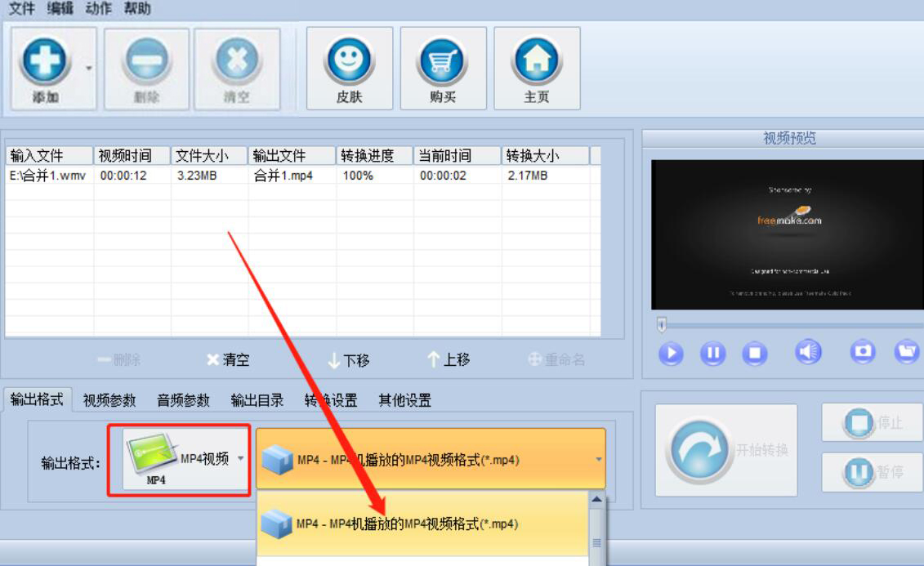924x566 pixels.
Task: Click the 00:00:12 video duration cell
Action: point(123,176)
